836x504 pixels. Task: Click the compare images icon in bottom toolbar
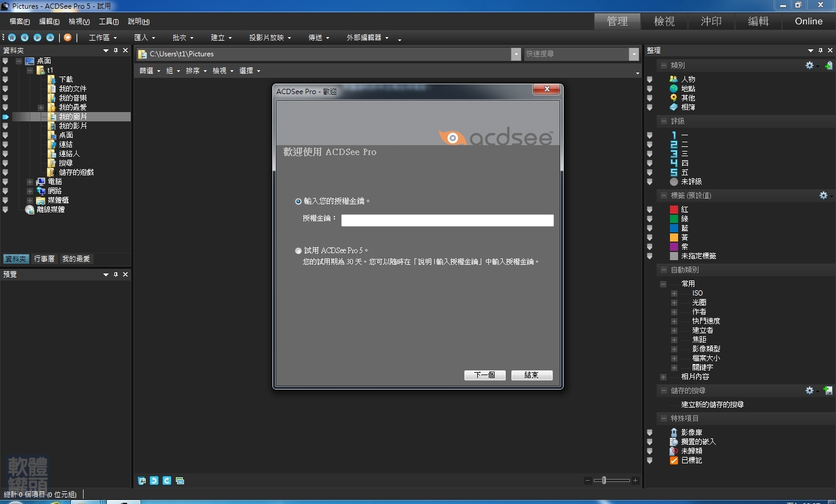pyautogui.click(x=180, y=481)
